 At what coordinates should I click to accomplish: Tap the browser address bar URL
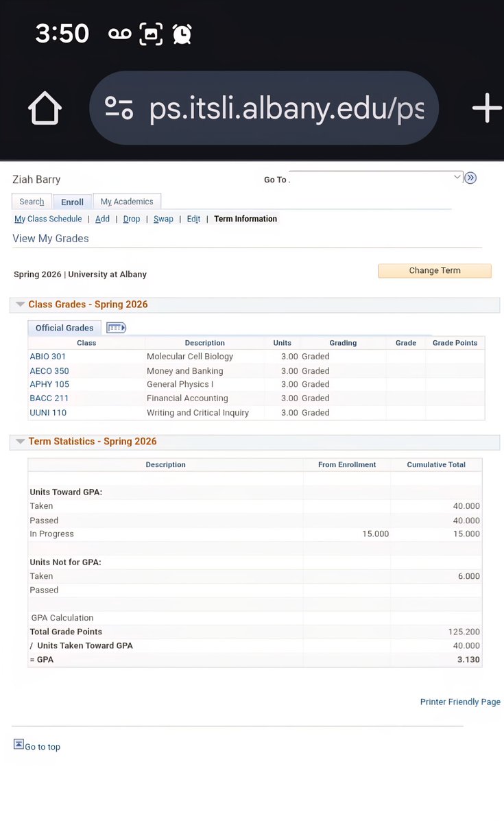click(287, 108)
